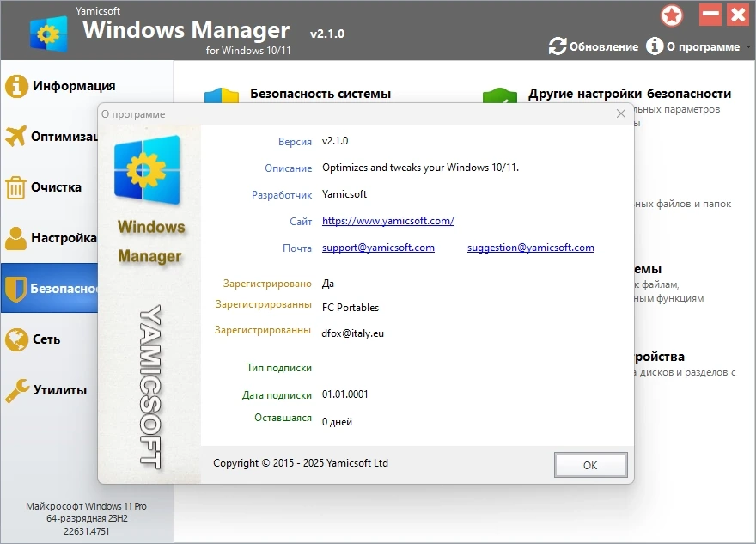Select the Очистка section
Image resolution: width=756 pixels, height=544 pixels.
tap(49, 187)
